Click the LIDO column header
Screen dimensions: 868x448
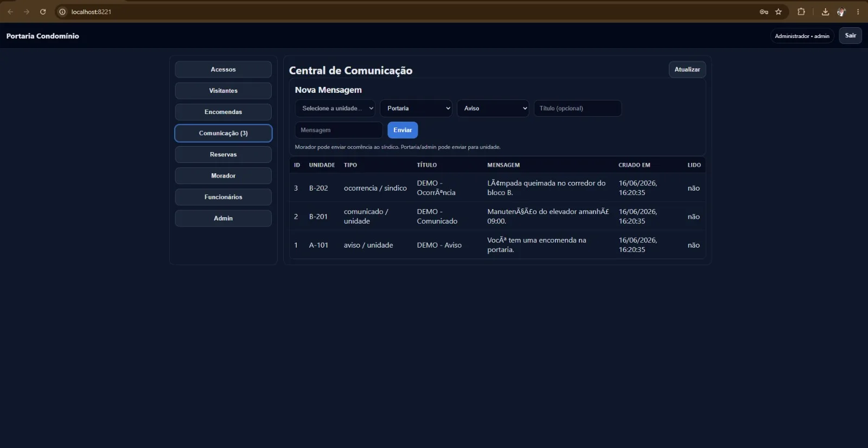(x=694, y=165)
